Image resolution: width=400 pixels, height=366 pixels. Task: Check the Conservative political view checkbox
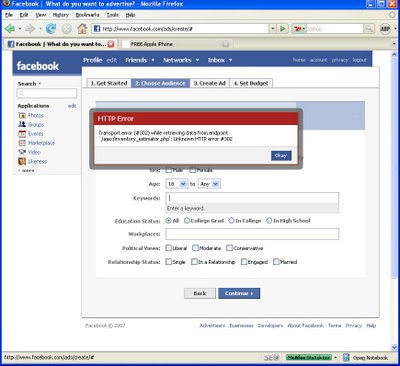coord(229,248)
